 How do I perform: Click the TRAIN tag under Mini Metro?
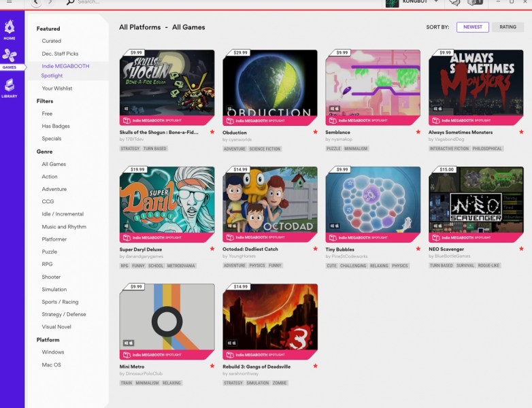pos(127,383)
